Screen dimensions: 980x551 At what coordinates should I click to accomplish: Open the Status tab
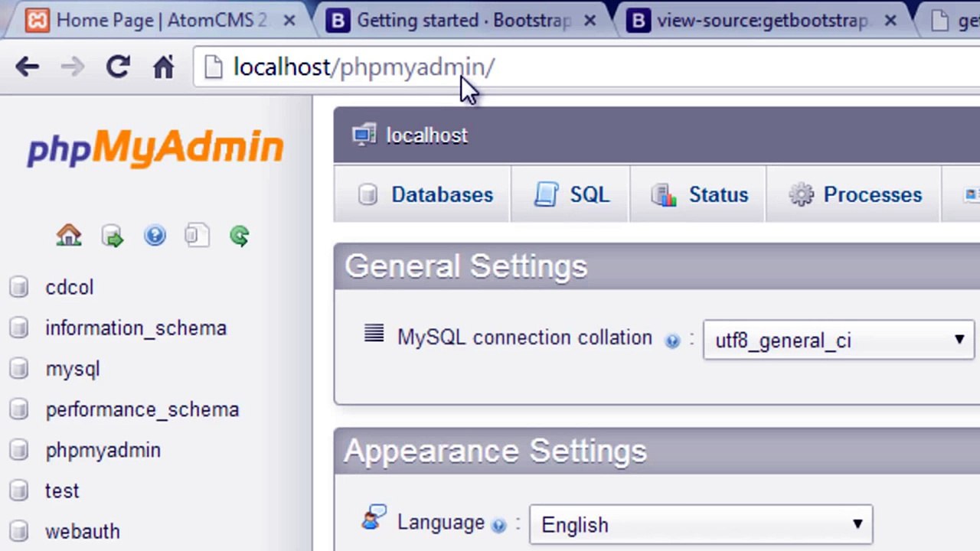pos(698,195)
